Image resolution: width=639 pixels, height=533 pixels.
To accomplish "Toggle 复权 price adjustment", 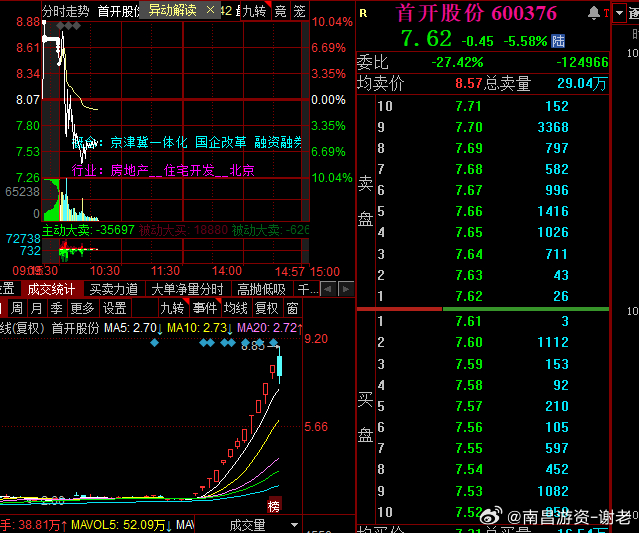I will coord(267,308).
